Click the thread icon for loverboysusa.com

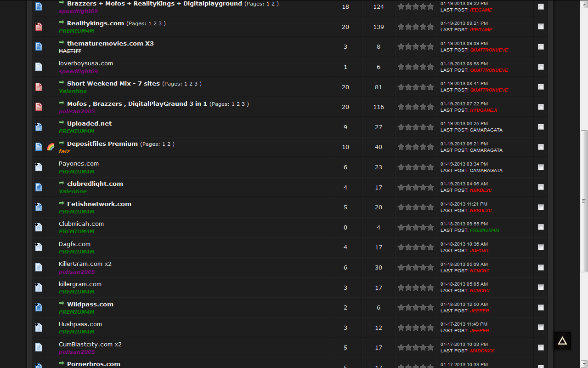(x=39, y=67)
